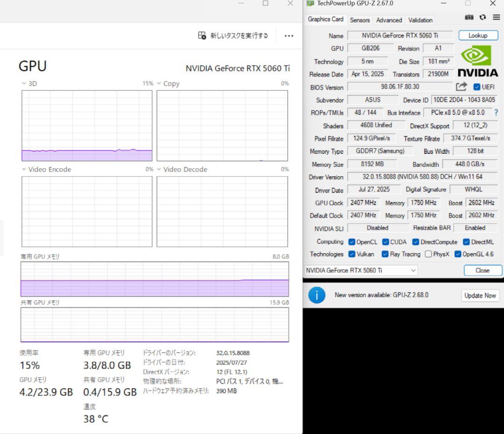Image resolution: width=504 pixels, height=434 pixels.
Task: Click the dedicated GPU memory usage graph
Action: (154, 278)
